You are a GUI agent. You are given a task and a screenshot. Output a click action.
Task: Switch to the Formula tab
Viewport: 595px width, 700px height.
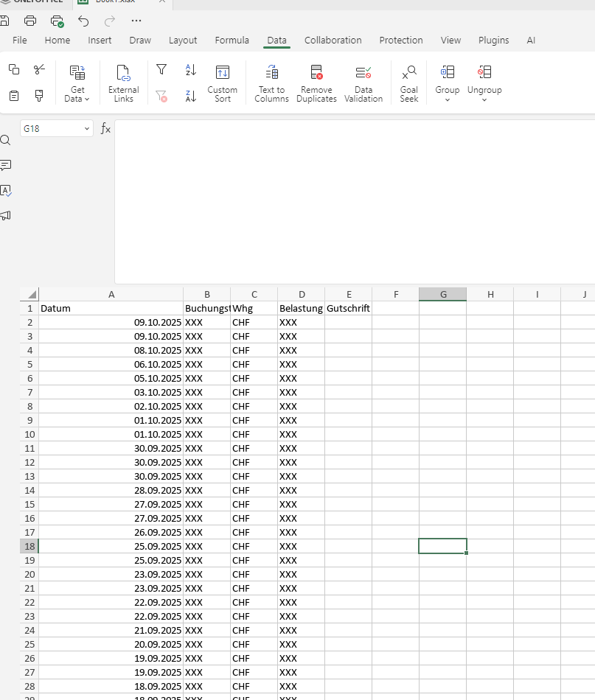click(232, 41)
